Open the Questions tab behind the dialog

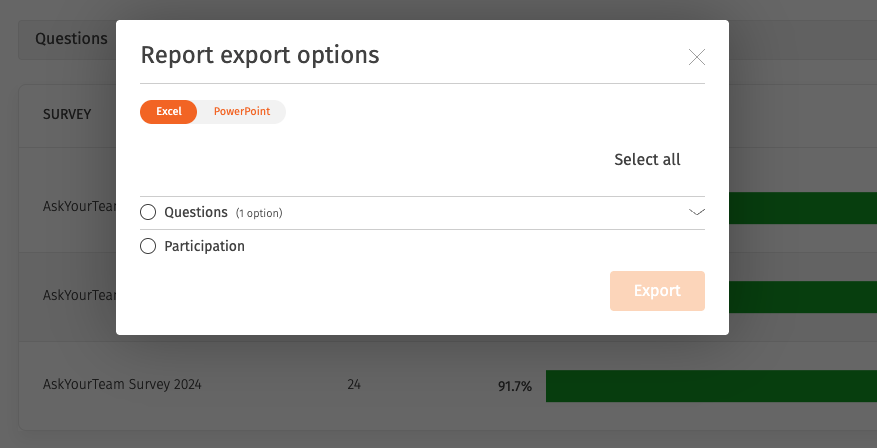point(71,39)
